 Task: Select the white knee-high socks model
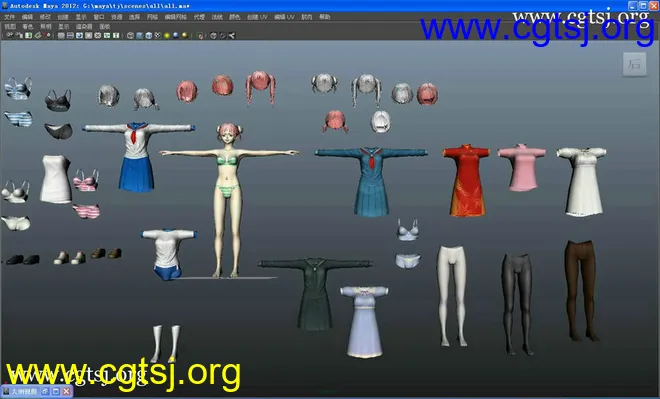[166, 343]
